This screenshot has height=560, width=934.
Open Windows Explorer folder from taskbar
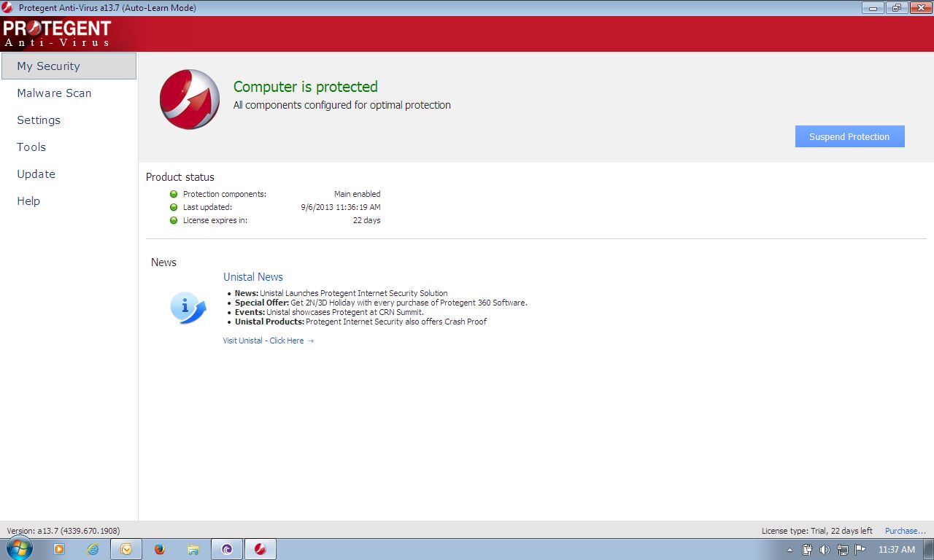pos(193,549)
